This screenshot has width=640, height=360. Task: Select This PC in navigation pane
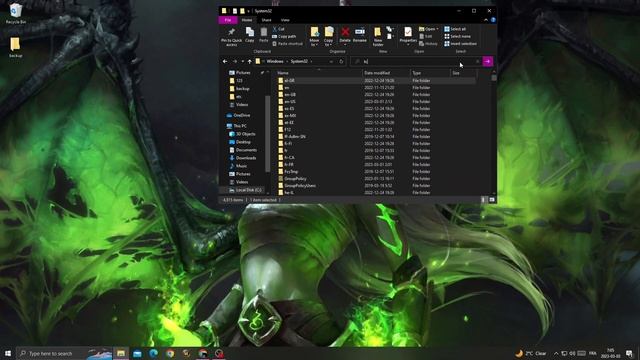(236, 126)
